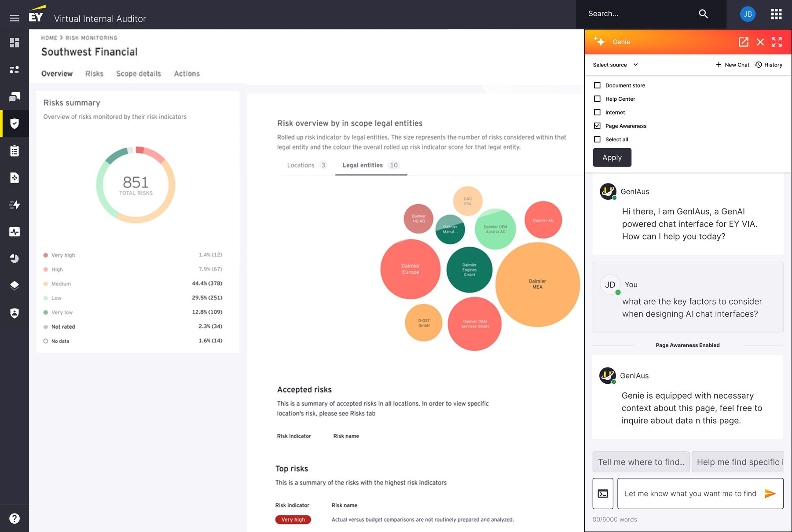Collapse the Select source dropdown
Viewport: 792px width, 532px height.
(616, 65)
